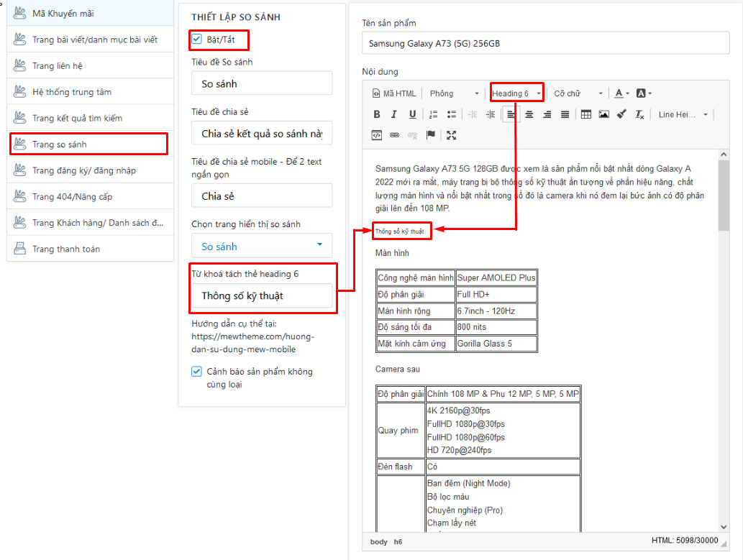Open the Mã HTML source view

pyautogui.click(x=394, y=93)
